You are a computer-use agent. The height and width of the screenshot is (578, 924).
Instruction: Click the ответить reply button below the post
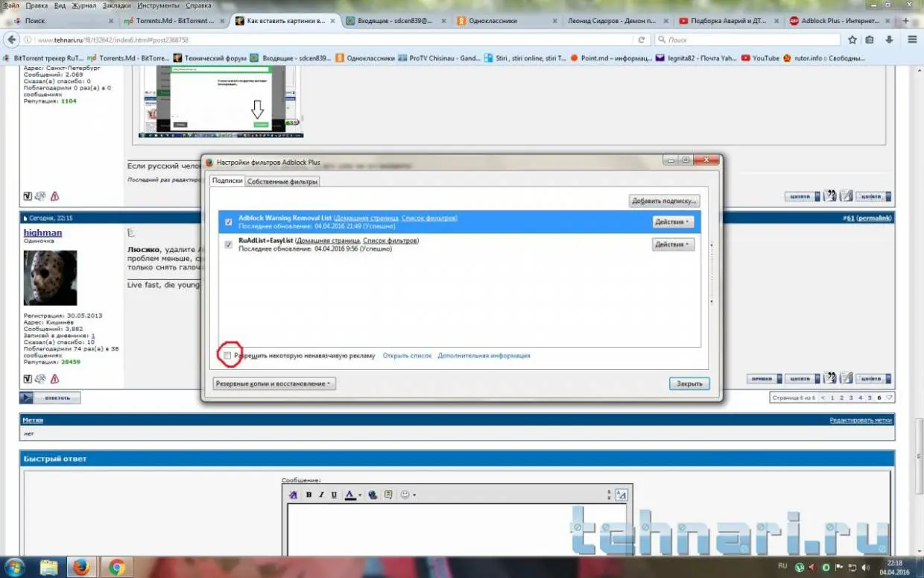pyautogui.click(x=50, y=398)
